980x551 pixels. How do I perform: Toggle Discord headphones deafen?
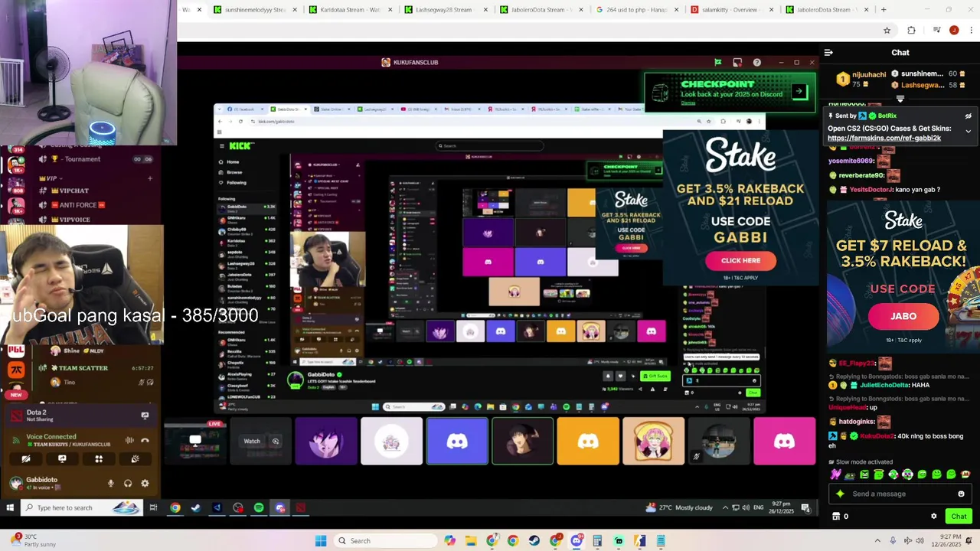[128, 483]
